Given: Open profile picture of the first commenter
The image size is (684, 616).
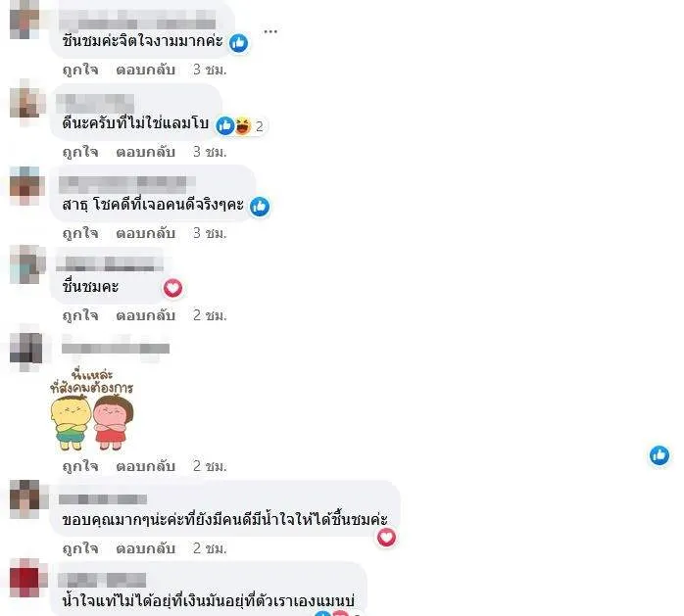Looking at the screenshot, I should pyautogui.click(x=25, y=19).
